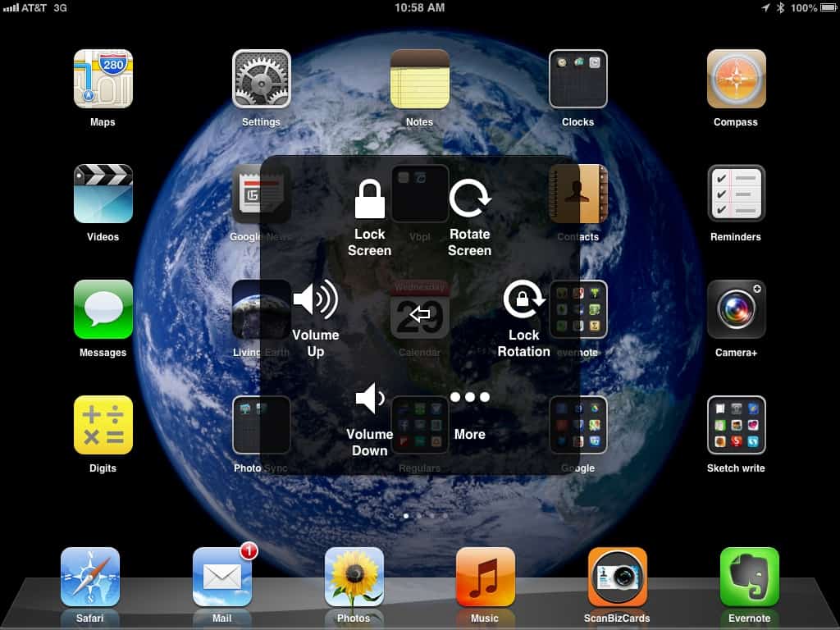Tap the Bluetooth icon in status bar
This screenshot has height=630, width=840.
click(x=781, y=7)
